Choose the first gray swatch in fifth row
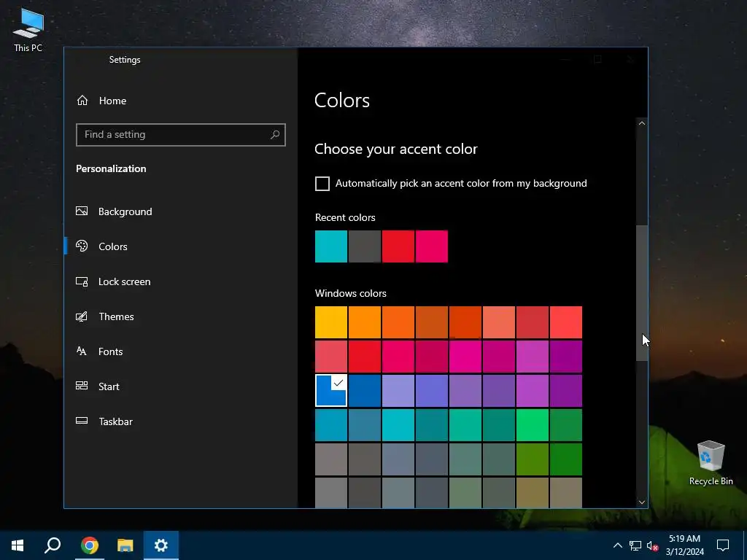Image resolution: width=747 pixels, height=560 pixels. click(x=331, y=459)
